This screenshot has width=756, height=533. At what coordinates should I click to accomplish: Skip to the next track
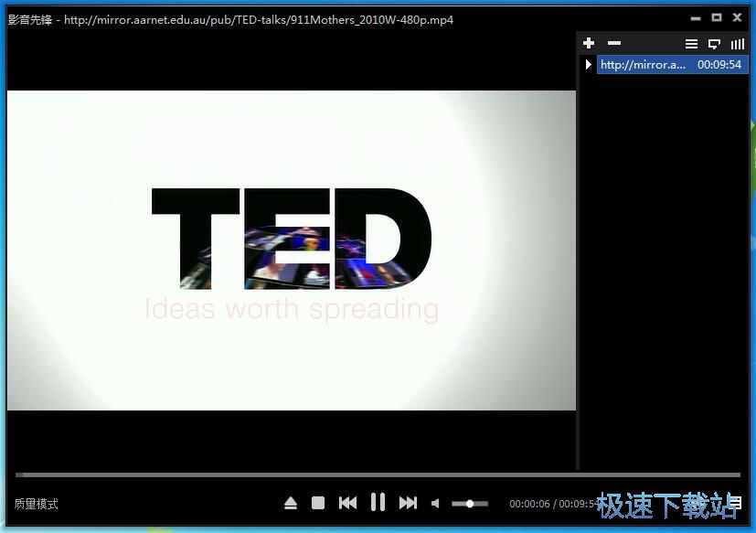tap(408, 503)
